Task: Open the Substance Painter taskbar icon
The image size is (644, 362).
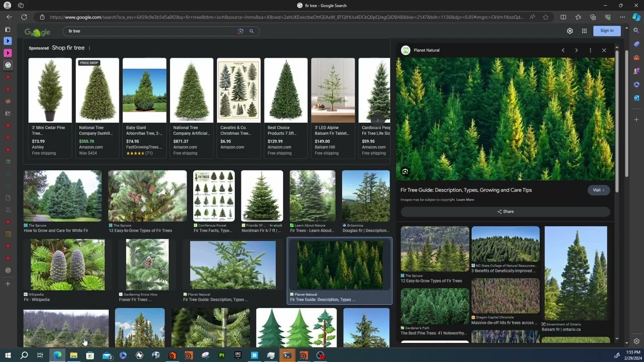Action: [x=221, y=356]
